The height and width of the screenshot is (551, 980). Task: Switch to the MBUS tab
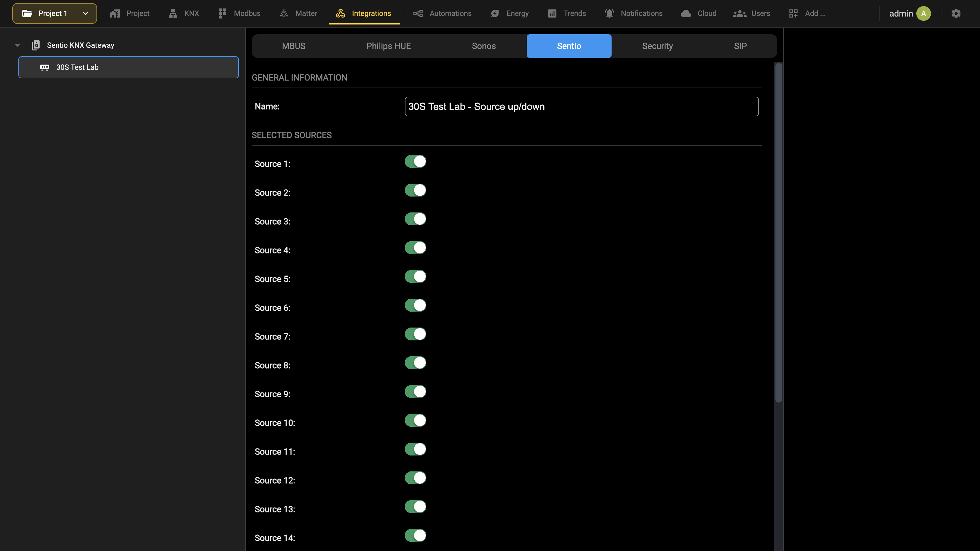coord(294,46)
